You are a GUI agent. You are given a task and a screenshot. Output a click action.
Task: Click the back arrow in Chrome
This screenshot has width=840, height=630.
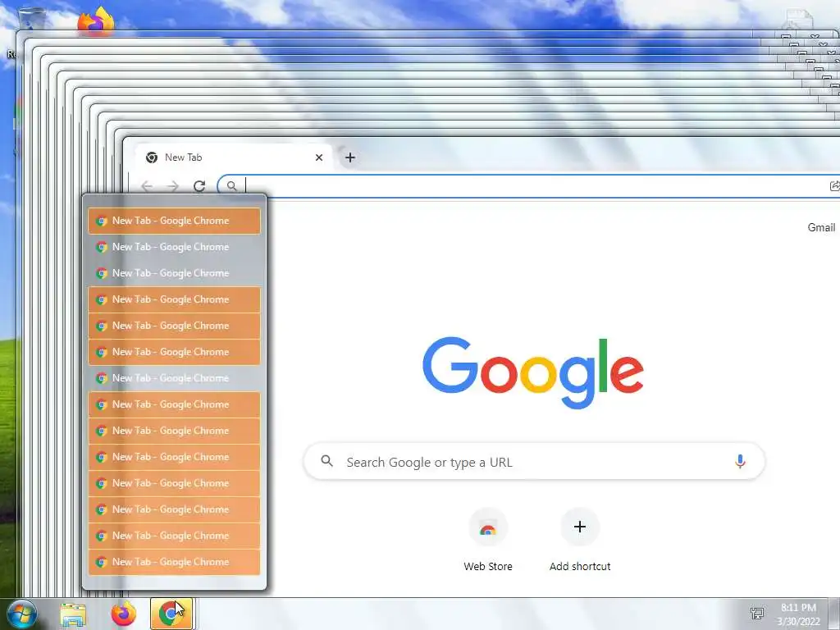pos(147,186)
